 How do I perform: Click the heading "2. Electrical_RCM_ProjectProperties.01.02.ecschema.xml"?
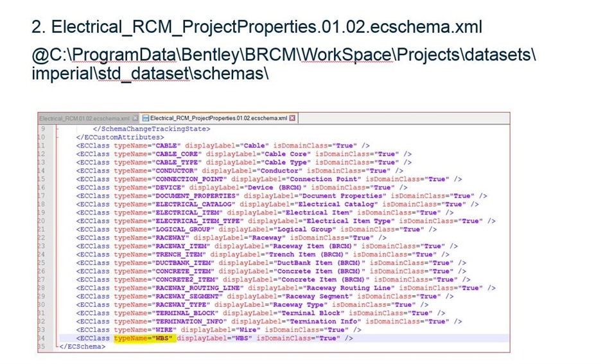pyautogui.click(x=257, y=28)
